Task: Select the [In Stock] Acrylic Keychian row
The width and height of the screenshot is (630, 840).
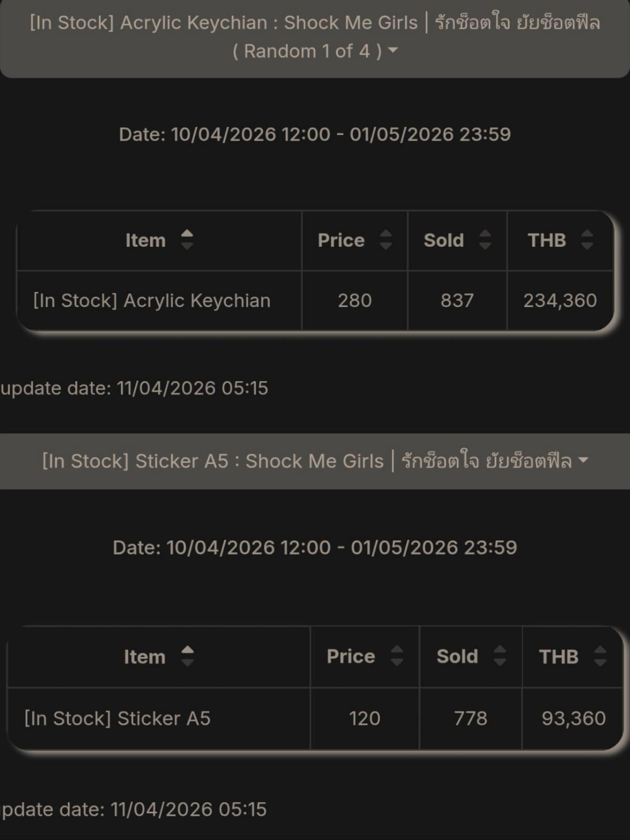Action: [152, 301]
